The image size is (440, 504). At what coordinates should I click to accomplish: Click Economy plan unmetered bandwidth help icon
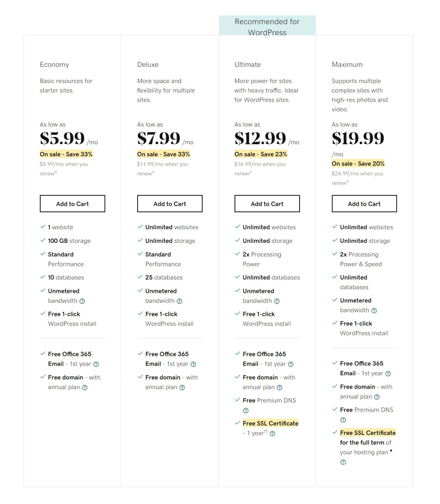tap(82, 301)
